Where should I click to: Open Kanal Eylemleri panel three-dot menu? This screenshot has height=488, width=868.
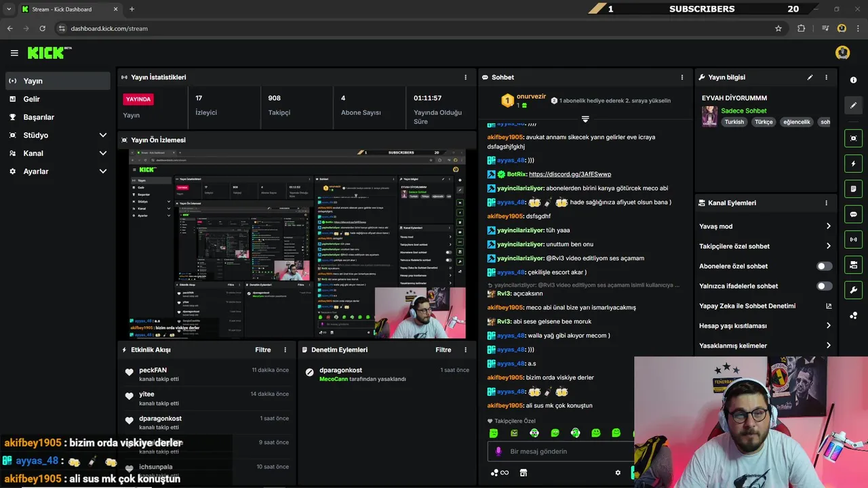click(826, 203)
